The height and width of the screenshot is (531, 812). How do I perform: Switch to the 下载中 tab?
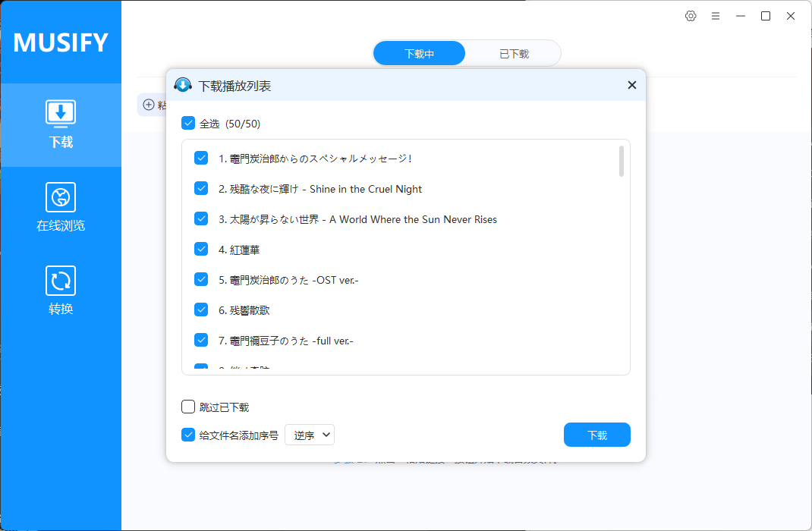click(x=419, y=53)
